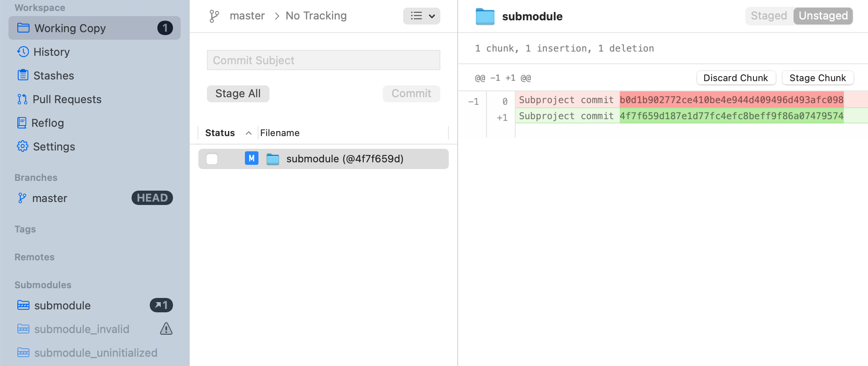The image size is (868, 366).
Task: Open the list view options dropdown
Action: point(421,16)
